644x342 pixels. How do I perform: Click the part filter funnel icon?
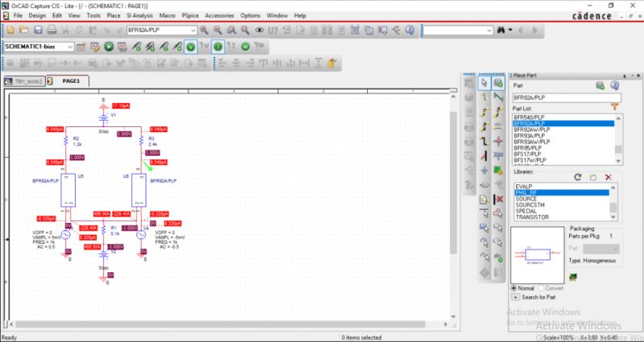click(614, 107)
